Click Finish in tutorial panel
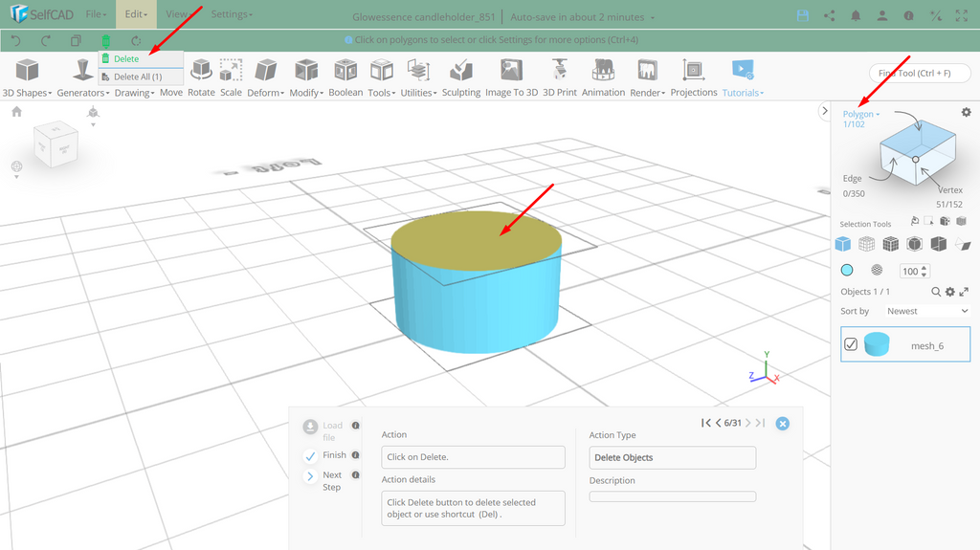 (324, 455)
